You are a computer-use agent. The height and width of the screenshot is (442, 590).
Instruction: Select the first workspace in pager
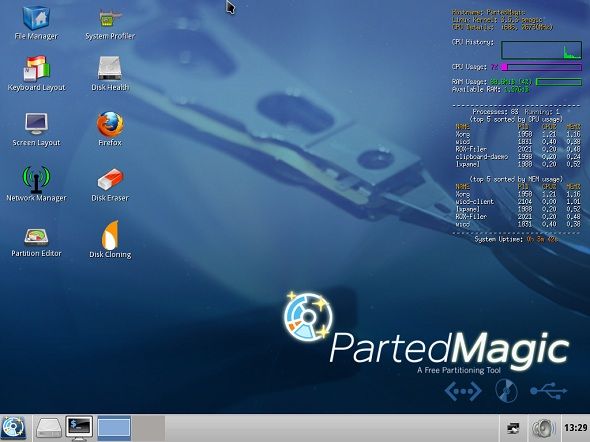[x=114, y=428]
